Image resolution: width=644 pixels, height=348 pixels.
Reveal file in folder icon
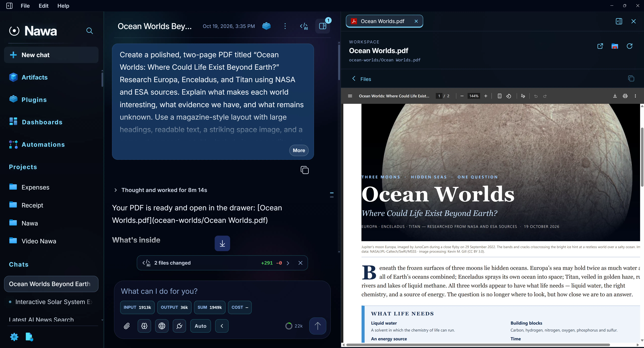tap(615, 46)
